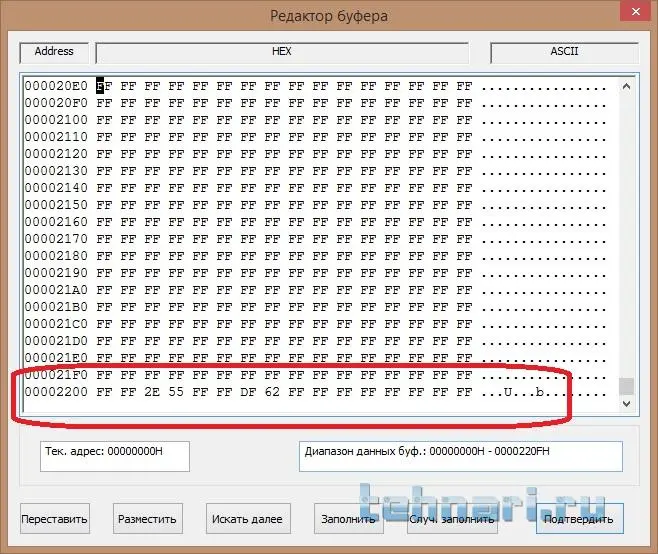Click byte 62 in row 00002200
This screenshot has width=658, height=554.
tap(272, 392)
